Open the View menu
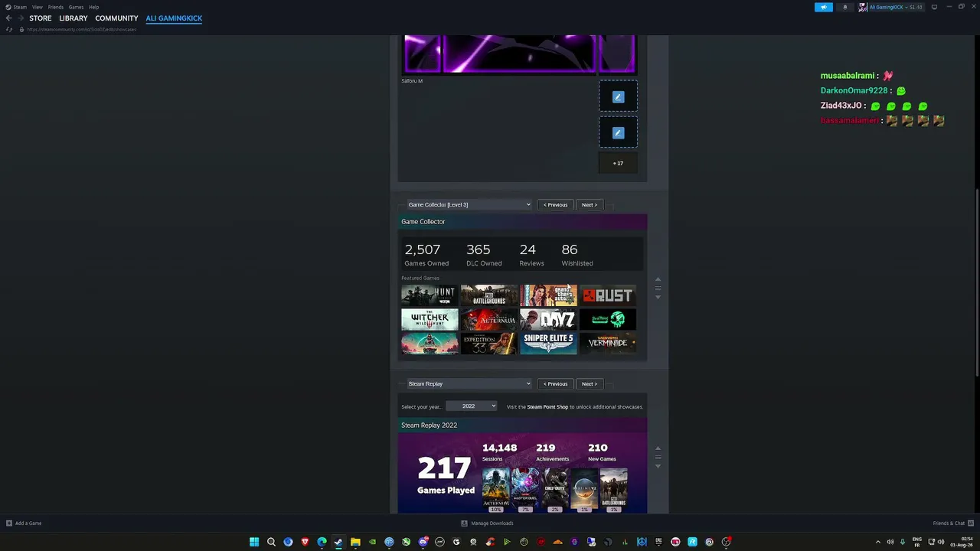The height and width of the screenshot is (551, 980). click(x=37, y=7)
